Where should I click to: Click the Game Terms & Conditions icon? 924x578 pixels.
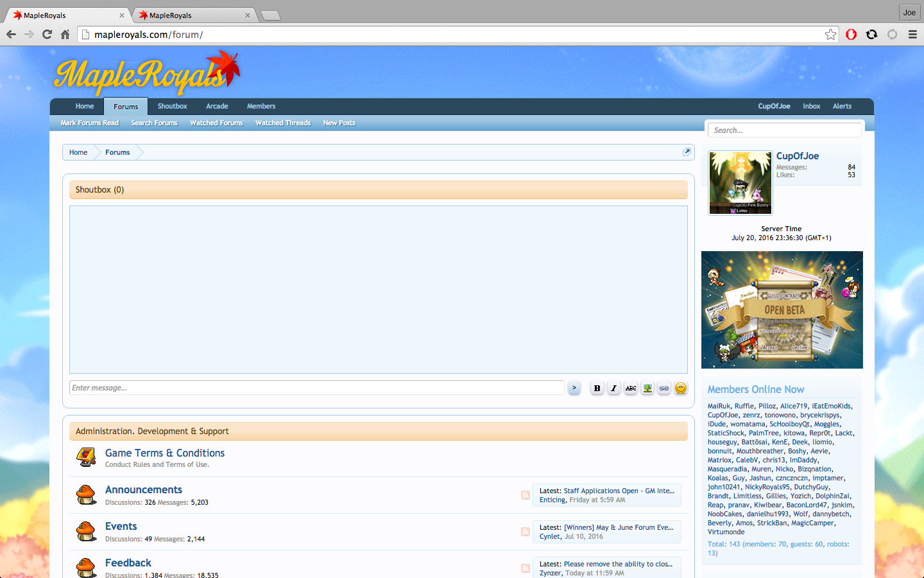click(x=86, y=457)
